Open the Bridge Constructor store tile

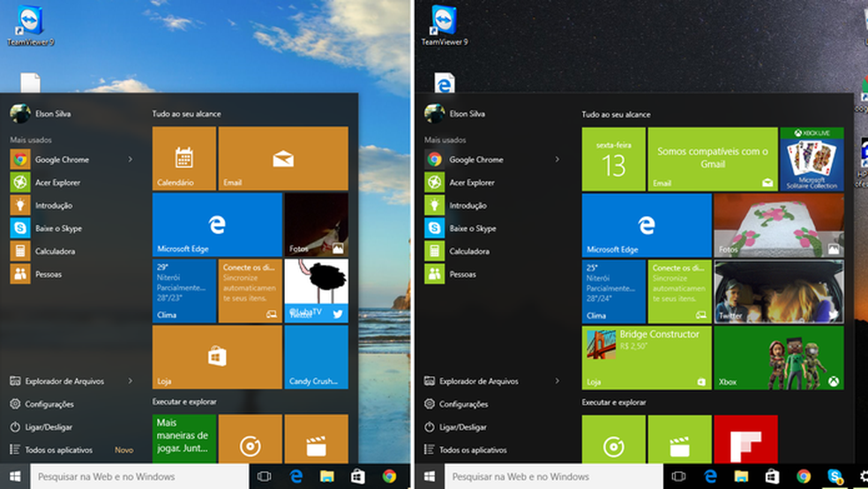point(647,357)
